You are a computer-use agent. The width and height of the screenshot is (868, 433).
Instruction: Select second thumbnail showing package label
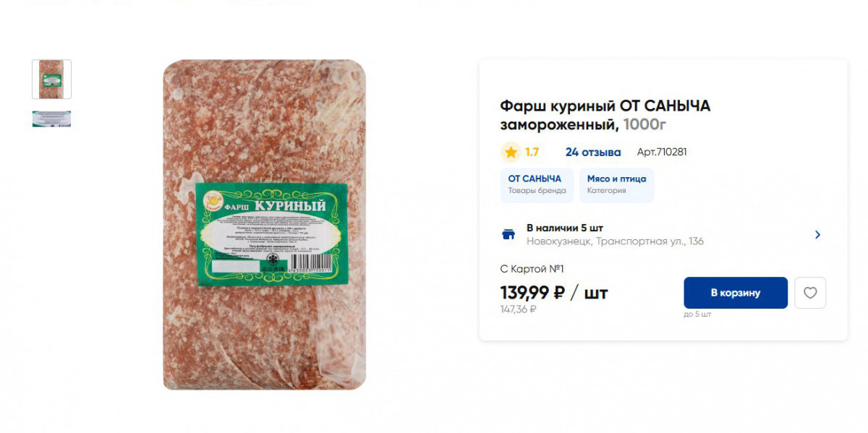pyautogui.click(x=51, y=119)
